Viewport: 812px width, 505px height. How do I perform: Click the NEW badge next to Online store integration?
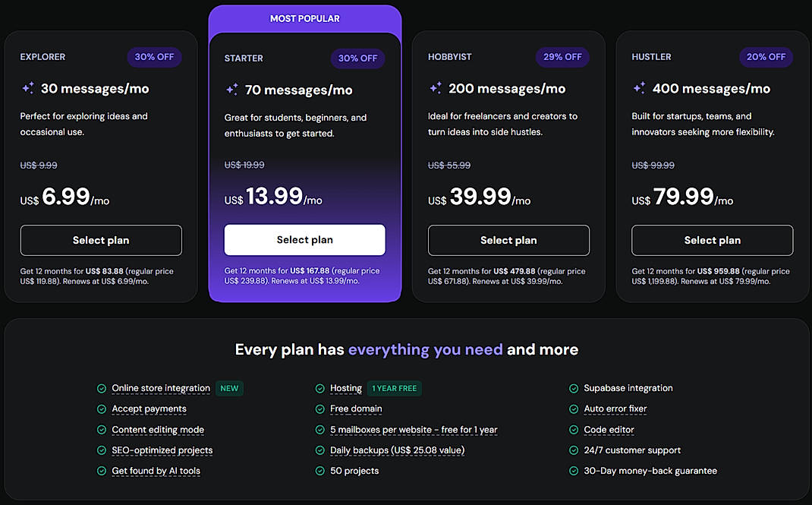pyautogui.click(x=229, y=388)
